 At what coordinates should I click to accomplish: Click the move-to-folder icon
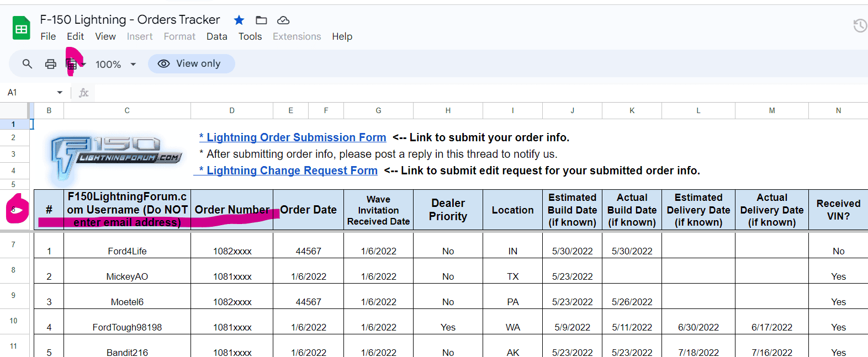[x=261, y=20]
